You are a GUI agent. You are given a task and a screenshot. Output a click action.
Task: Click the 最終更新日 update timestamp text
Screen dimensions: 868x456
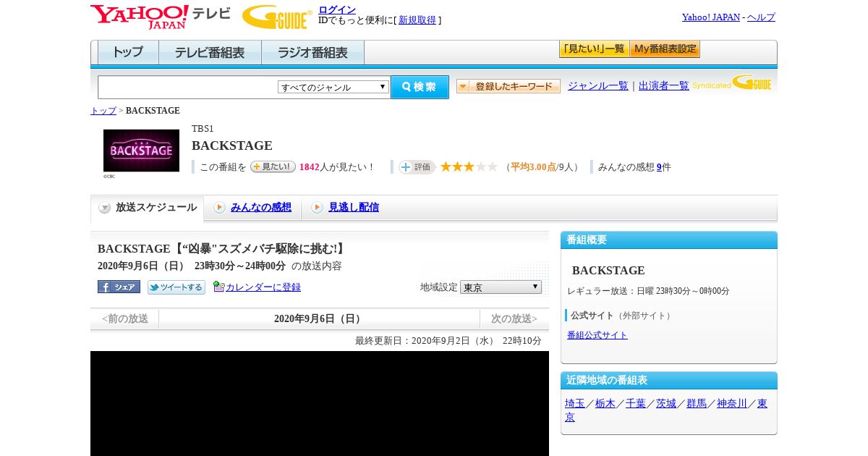(448, 341)
